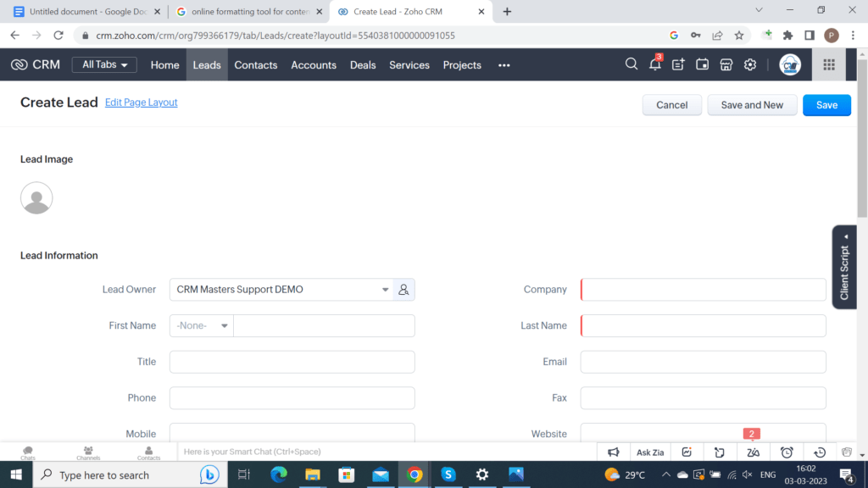Switch to the Contacts module tab
This screenshot has width=868, height=488.
pos(255,64)
